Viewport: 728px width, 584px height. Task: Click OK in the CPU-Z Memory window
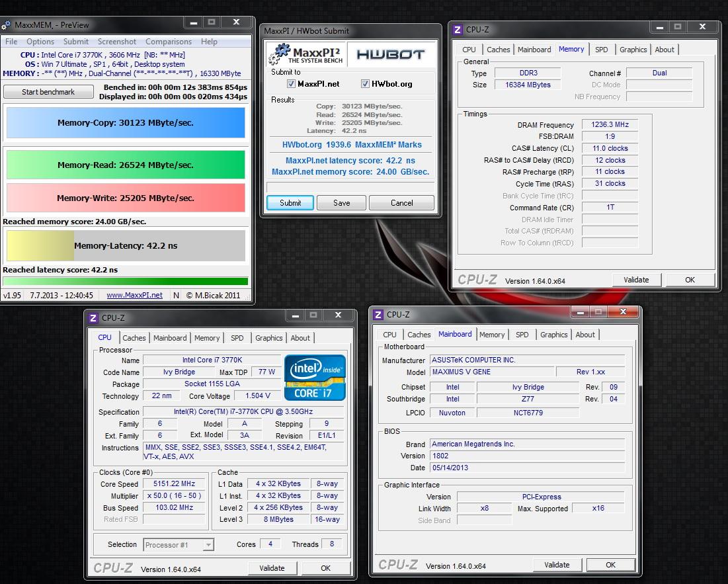click(x=690, y=280)
